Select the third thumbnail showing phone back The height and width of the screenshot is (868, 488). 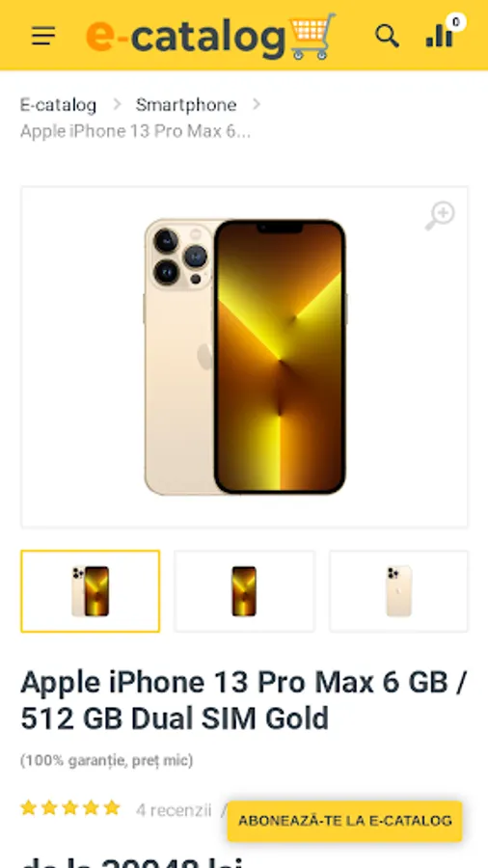pyautogui.click(x=398, y=591)
